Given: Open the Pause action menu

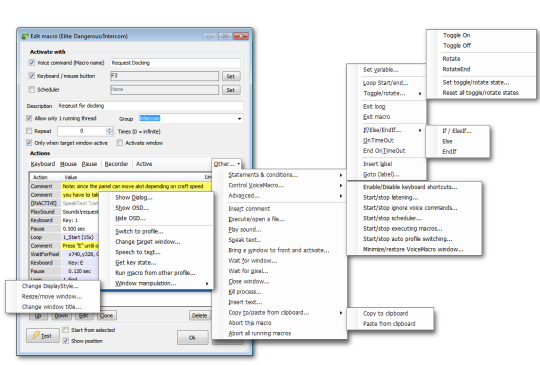Looking at the screenshot, I should (89, 164).
